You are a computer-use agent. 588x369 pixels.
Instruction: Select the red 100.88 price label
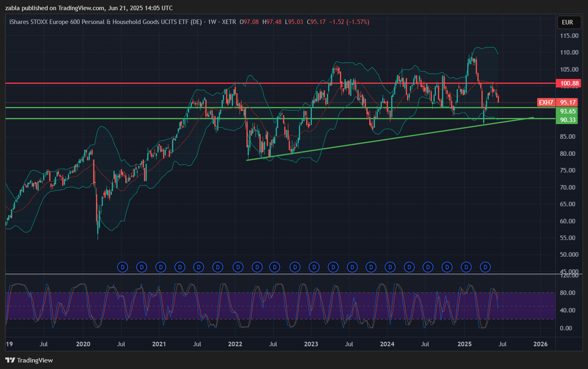(568, 83)
